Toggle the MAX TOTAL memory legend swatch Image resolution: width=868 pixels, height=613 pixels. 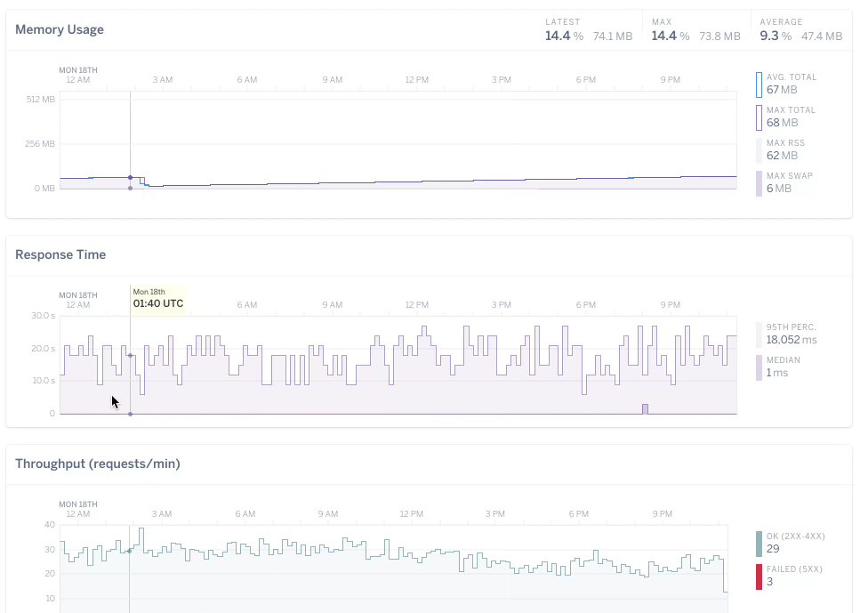pyautogui.click(x=759, y=117)
